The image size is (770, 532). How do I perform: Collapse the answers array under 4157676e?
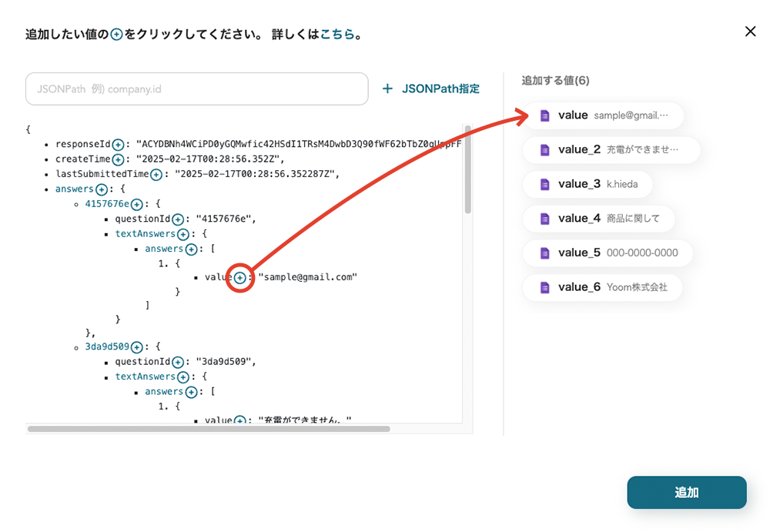(164, 249)
